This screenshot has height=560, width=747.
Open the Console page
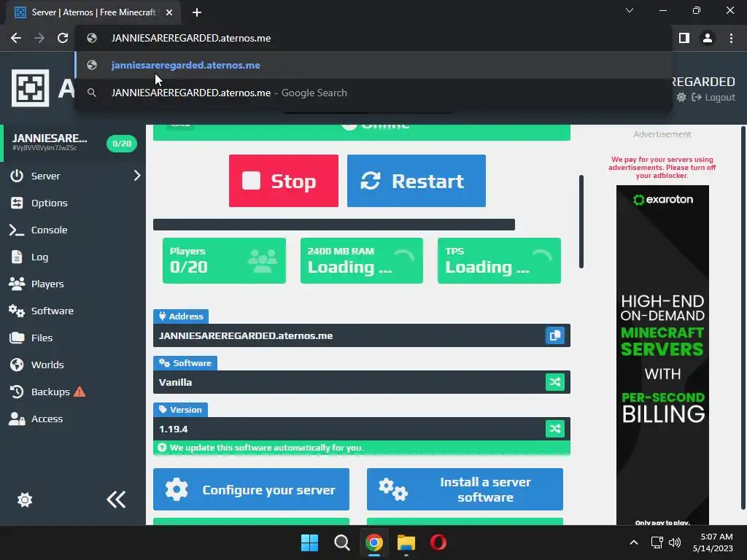click(49, 230)
